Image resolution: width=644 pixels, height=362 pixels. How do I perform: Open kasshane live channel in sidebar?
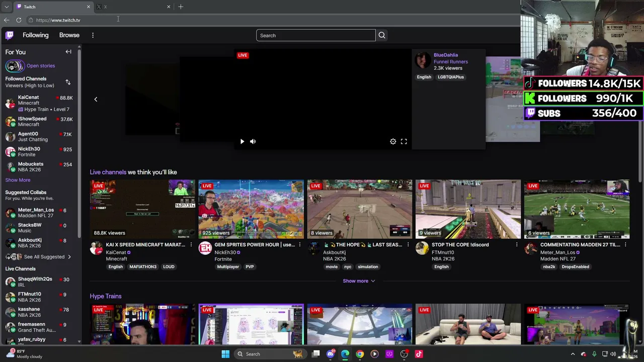point(39,312)
